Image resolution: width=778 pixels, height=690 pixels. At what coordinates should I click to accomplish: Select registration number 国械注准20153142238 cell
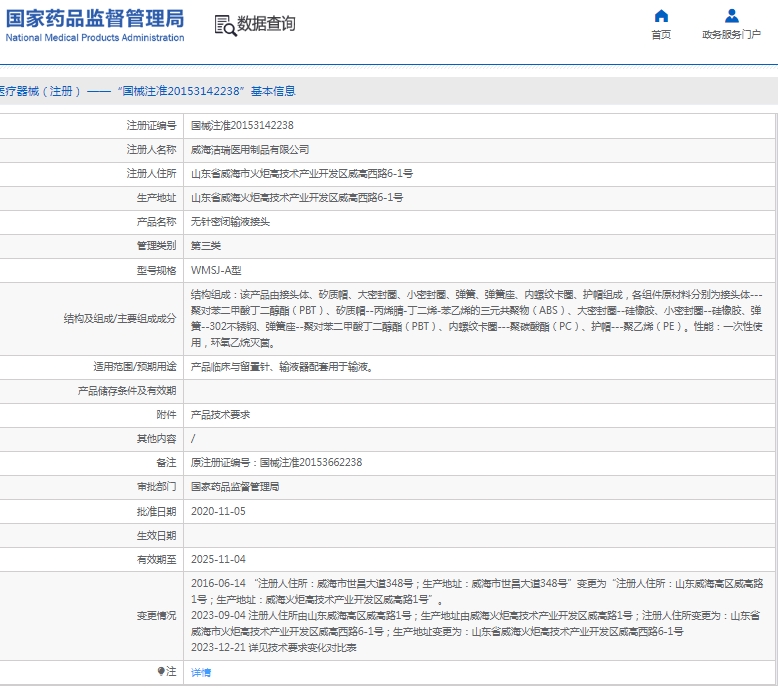click(x=242, y=125)
